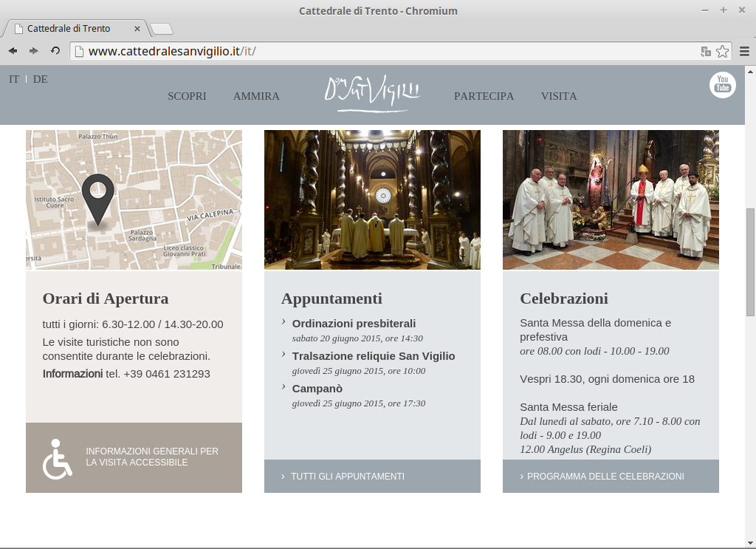Image resolution: width=756 pixels, height=549 pixels.
Task: Open the VISITA navigation item
Action: [x=559, y=96]
